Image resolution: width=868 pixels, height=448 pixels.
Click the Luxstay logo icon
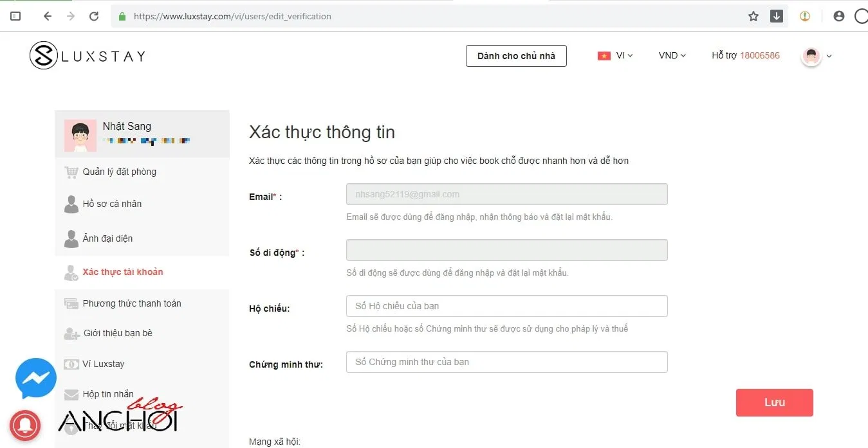click(x=44, y=56)
